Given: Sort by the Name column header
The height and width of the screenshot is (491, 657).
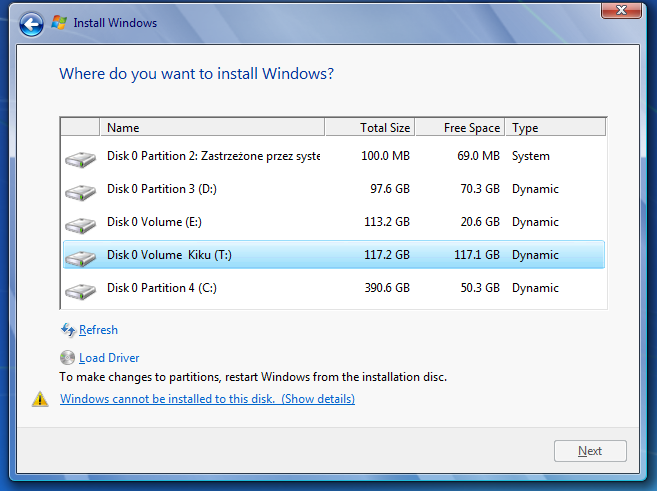Looking at the screenshot, I should point(212,127).
